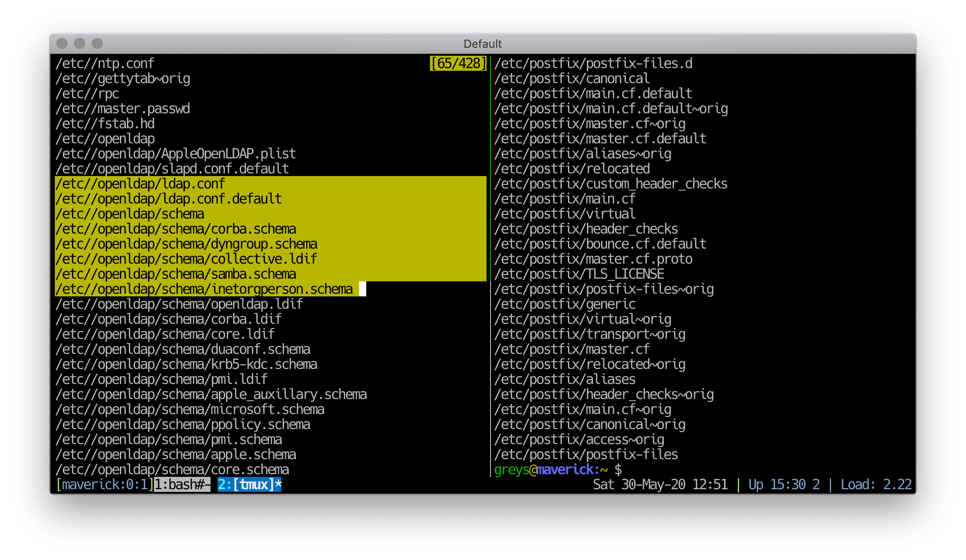Click the yellow minimize traffic light
The image size is (966, 560).
(x=79, y=43)
